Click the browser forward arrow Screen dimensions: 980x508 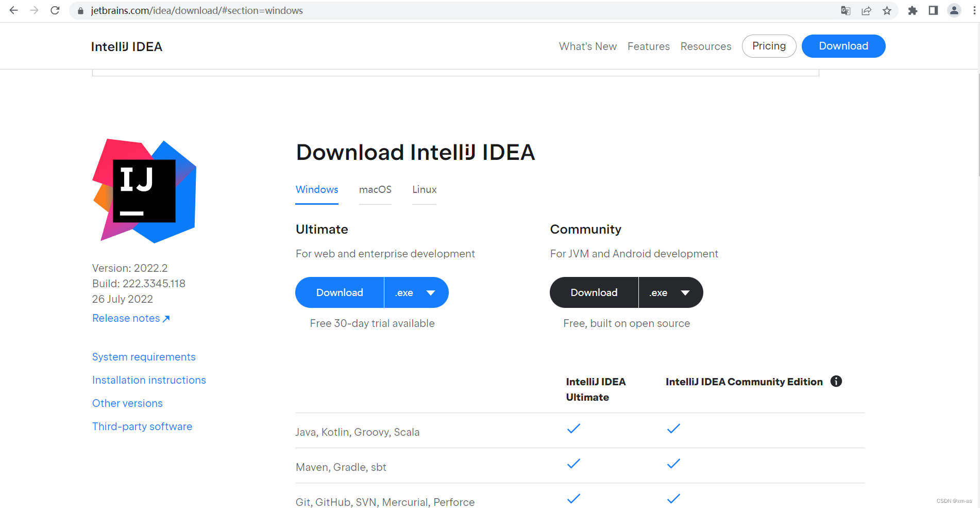[35, 10]
